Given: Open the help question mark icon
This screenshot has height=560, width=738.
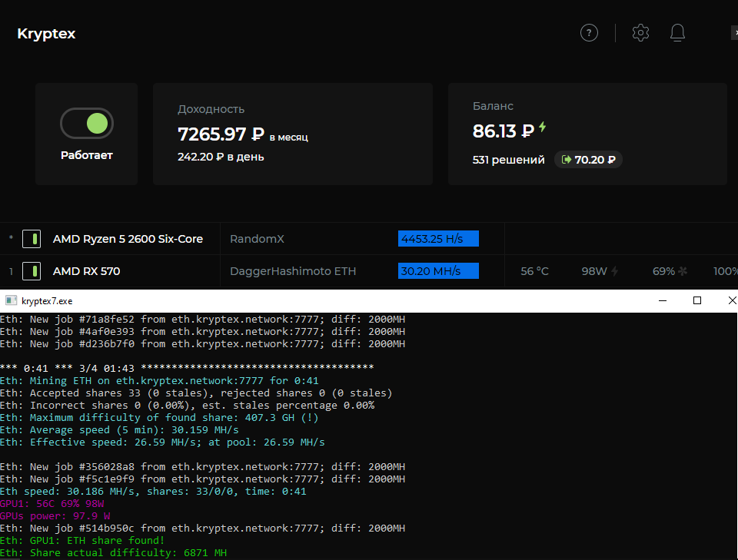Looking at the screenshot, I should 589,33.
